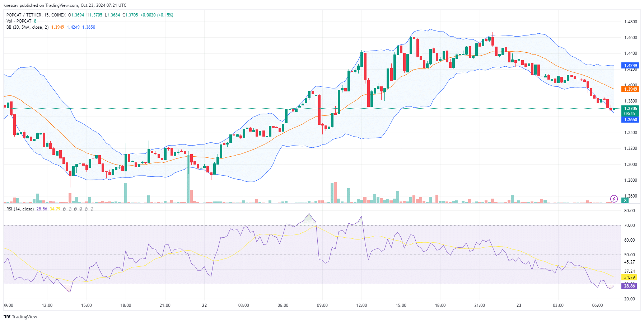This screenshot has height=323, width=644.
Task: Click the yellow RSI MA value 34.79 in legend
Action: pos(55,209)
